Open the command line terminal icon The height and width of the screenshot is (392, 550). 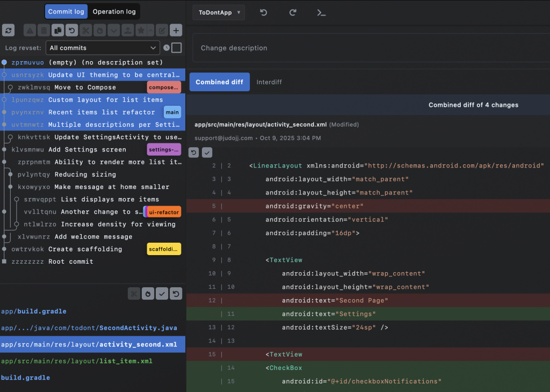point(321,12)
